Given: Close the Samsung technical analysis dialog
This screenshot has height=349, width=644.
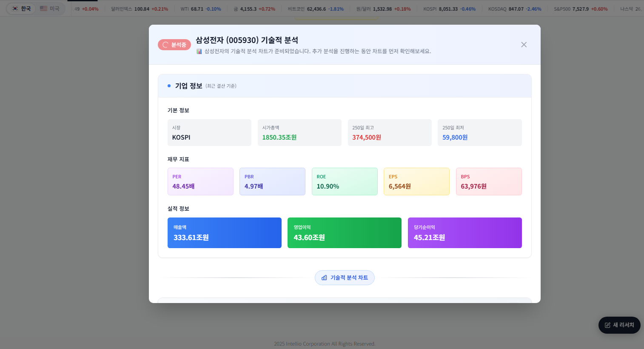Looking at the screenshot, I should (x=524, y=45).
